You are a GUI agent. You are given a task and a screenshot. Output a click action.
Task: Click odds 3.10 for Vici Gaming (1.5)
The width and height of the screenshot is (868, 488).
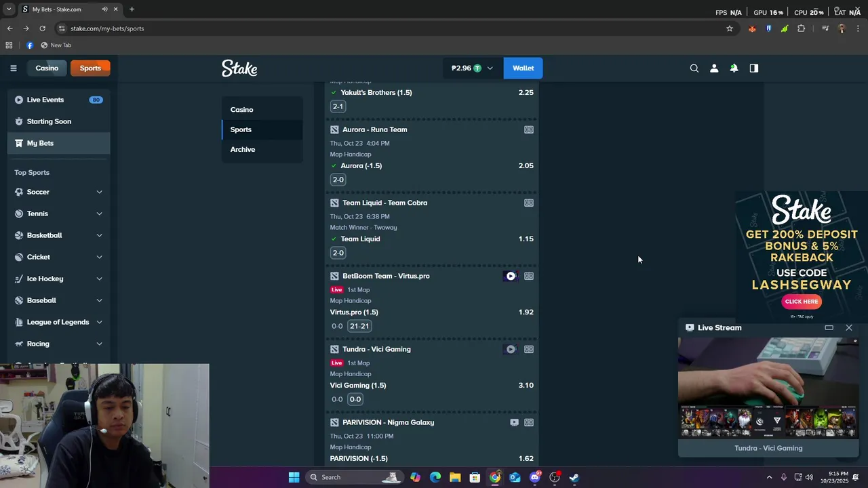(x=526, y=385)
